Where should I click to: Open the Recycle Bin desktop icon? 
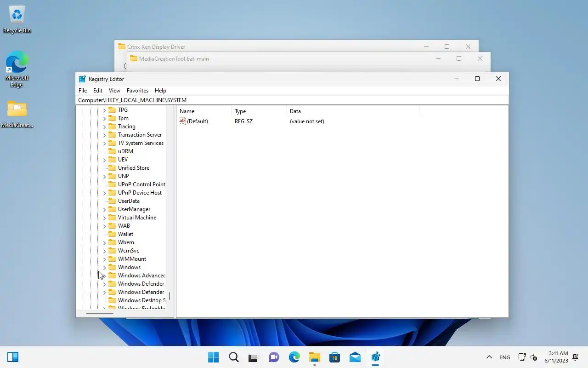(17, 19)
